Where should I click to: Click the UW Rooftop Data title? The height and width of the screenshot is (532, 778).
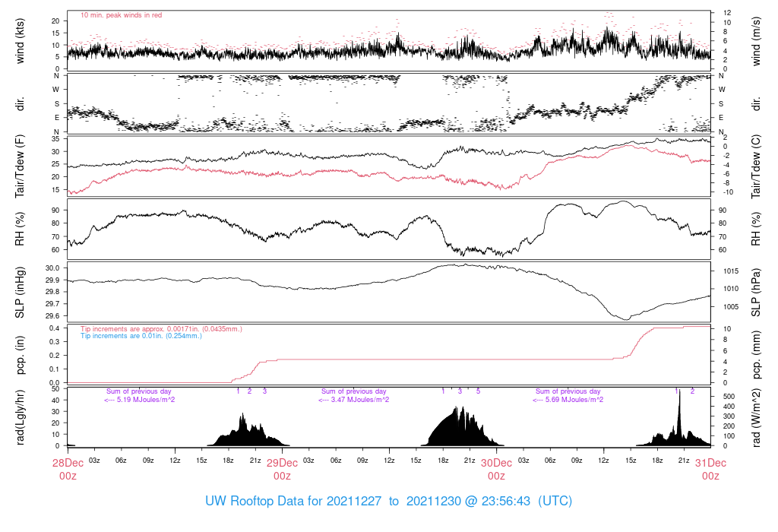point(388,501)
